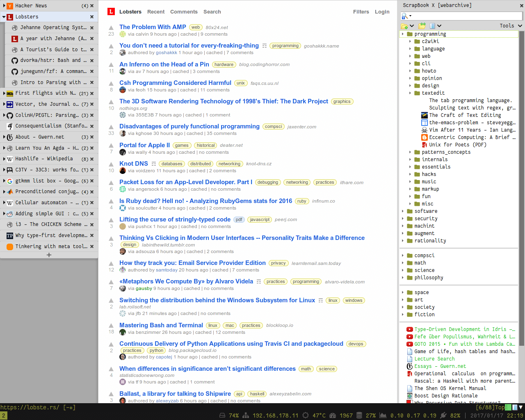Collapse the Lobsters tab group
This screenshot has height=420, width=525.
tap(4, 17)
